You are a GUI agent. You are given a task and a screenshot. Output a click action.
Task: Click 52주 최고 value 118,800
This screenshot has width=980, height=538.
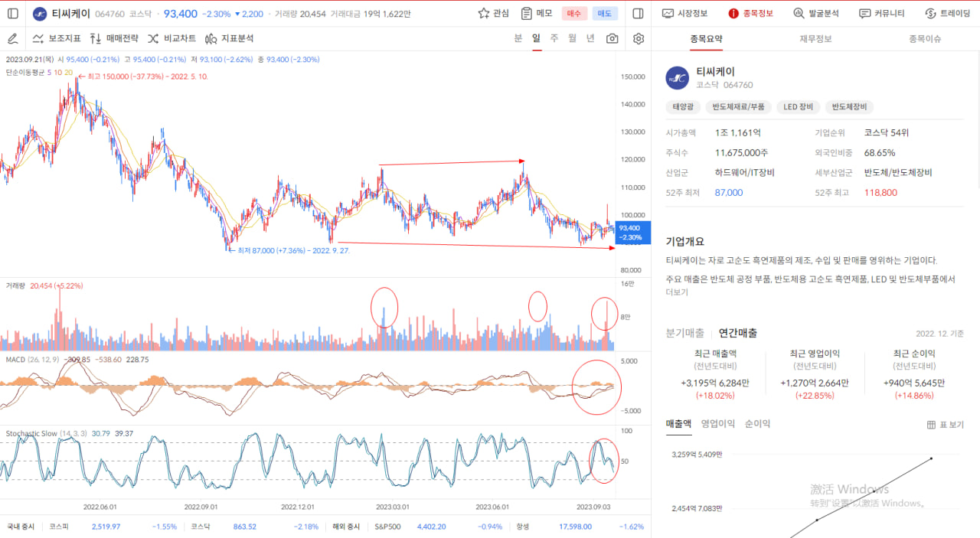(880, 193)
